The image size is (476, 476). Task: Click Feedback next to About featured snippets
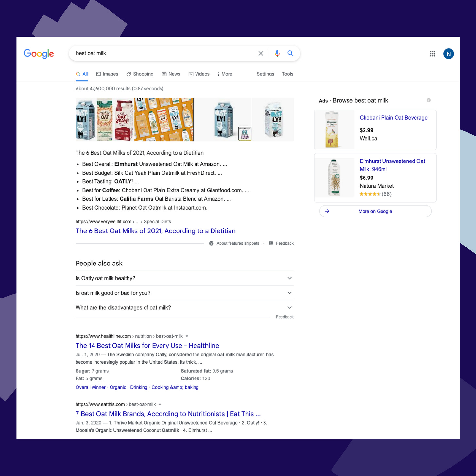(x=284, y=243)
